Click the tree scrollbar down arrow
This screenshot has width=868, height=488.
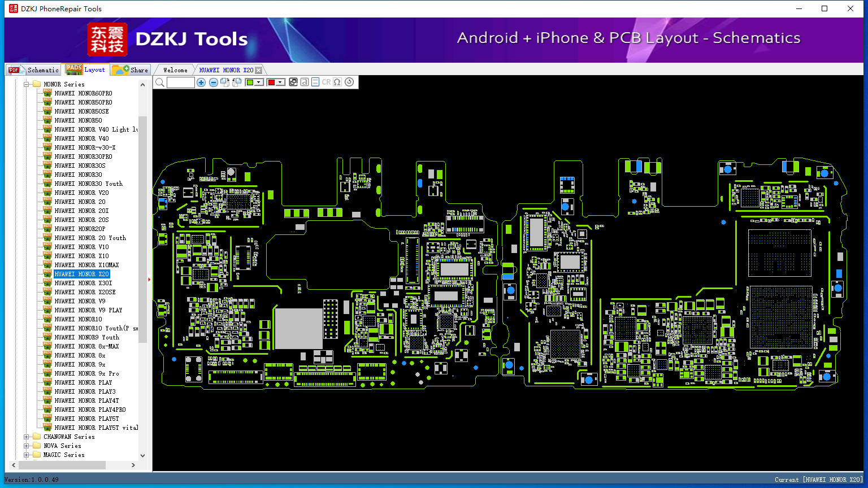tap(142, 455)
